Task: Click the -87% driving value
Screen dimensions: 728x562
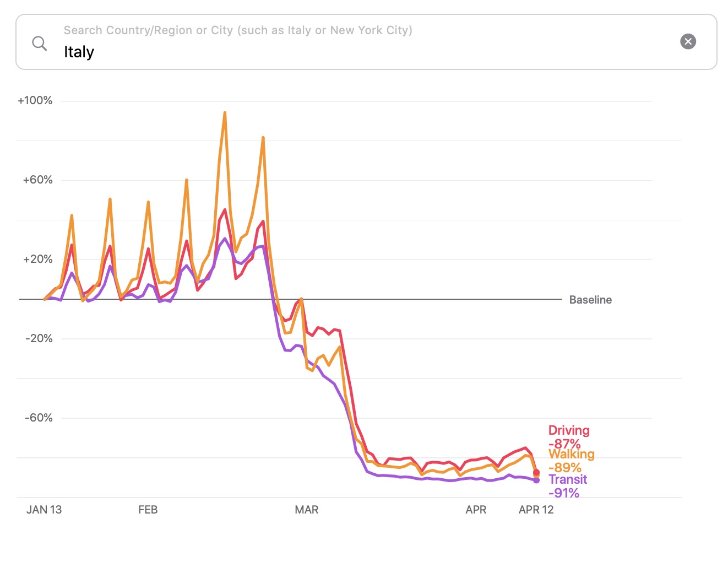Action: click(564, 444)
